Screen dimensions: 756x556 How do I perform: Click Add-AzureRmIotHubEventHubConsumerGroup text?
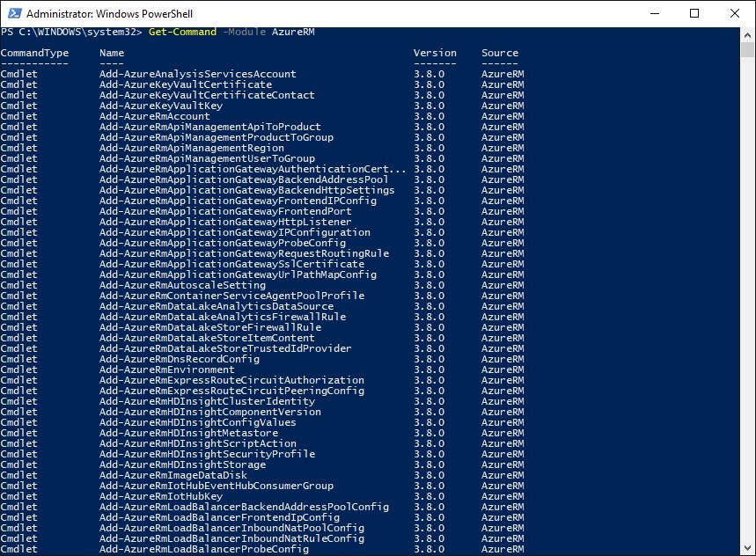(x=217, y=487)
